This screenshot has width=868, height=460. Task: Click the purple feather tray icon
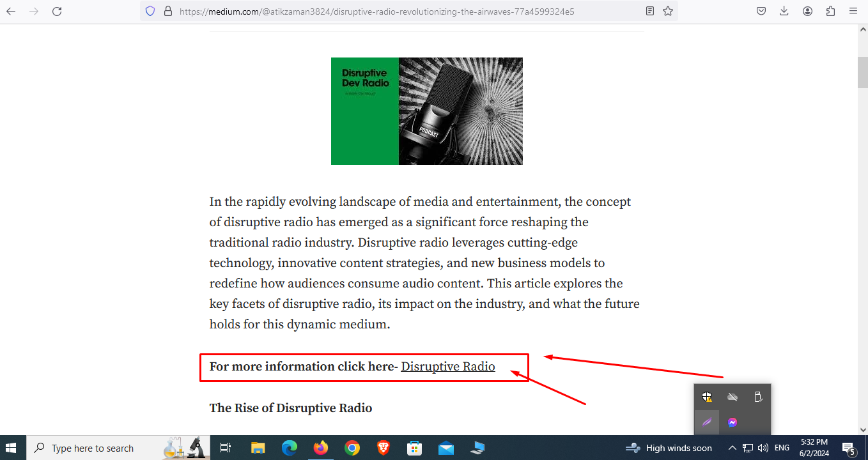point(707,422)
